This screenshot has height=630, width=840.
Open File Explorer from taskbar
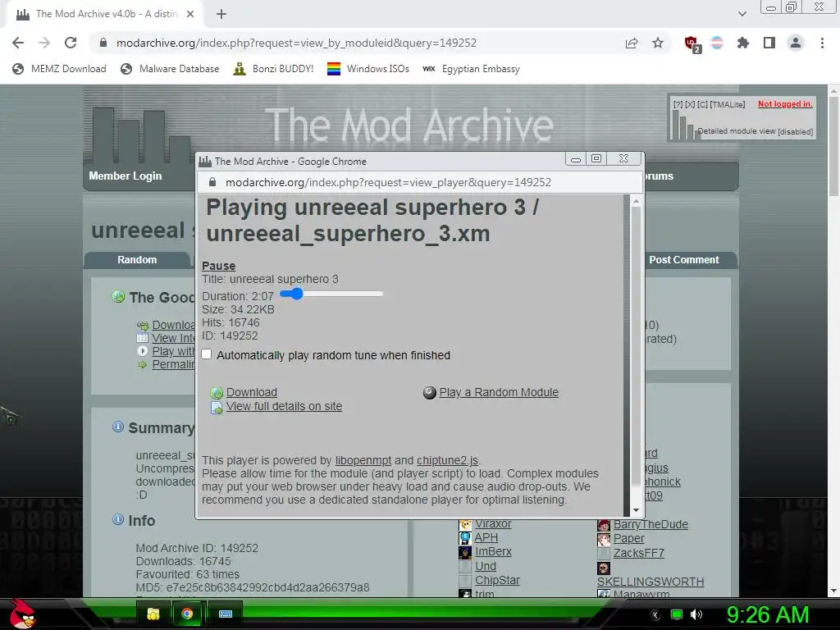[153, 614]
